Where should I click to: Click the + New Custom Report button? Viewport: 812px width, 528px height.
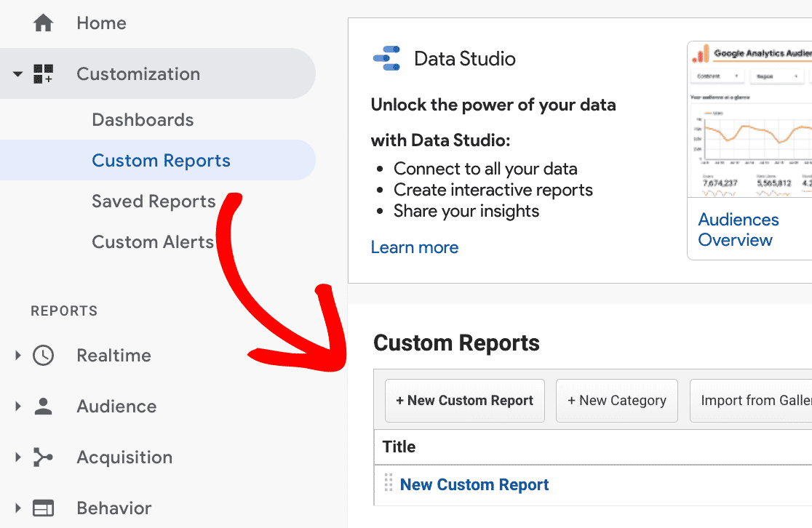point(464,401)
